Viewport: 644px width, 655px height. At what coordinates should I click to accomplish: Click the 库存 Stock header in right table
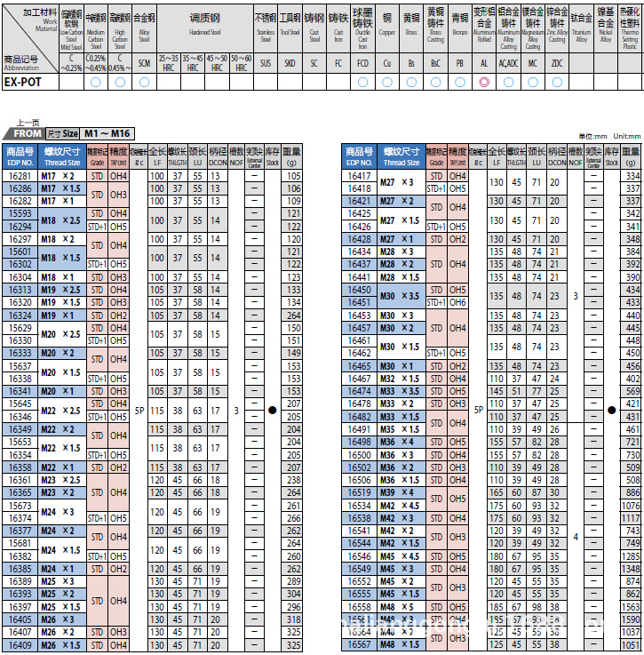pos(611,156)
